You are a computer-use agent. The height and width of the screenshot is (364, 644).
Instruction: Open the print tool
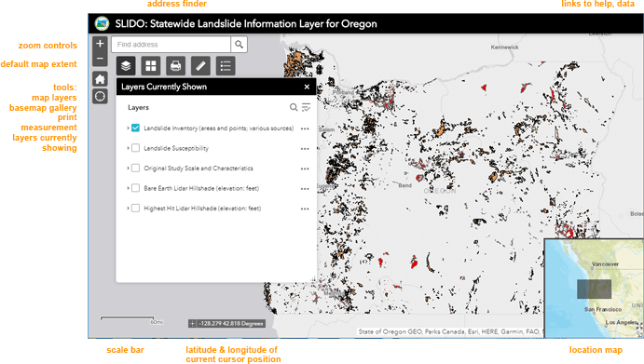coord(175,66)
